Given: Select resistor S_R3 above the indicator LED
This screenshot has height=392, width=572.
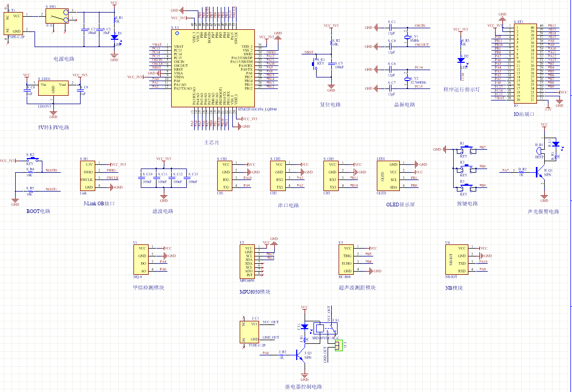Looking at the screenshot, I should click(461, 43).
